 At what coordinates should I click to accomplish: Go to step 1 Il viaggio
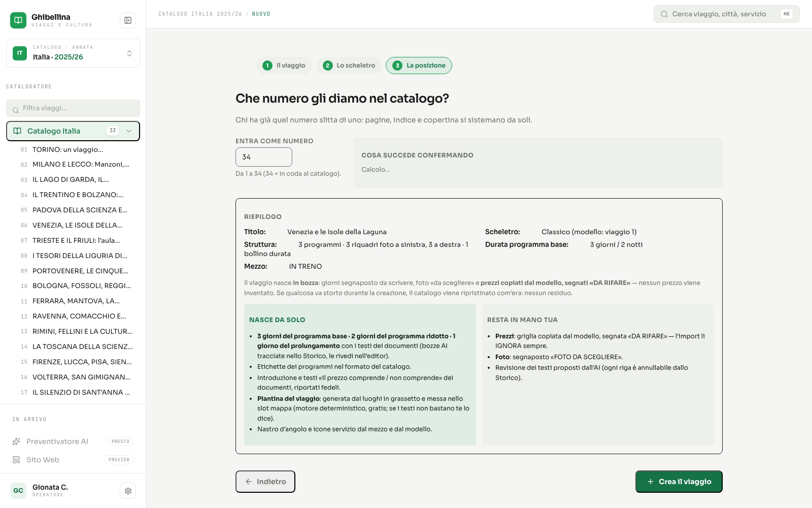(284, 66)
